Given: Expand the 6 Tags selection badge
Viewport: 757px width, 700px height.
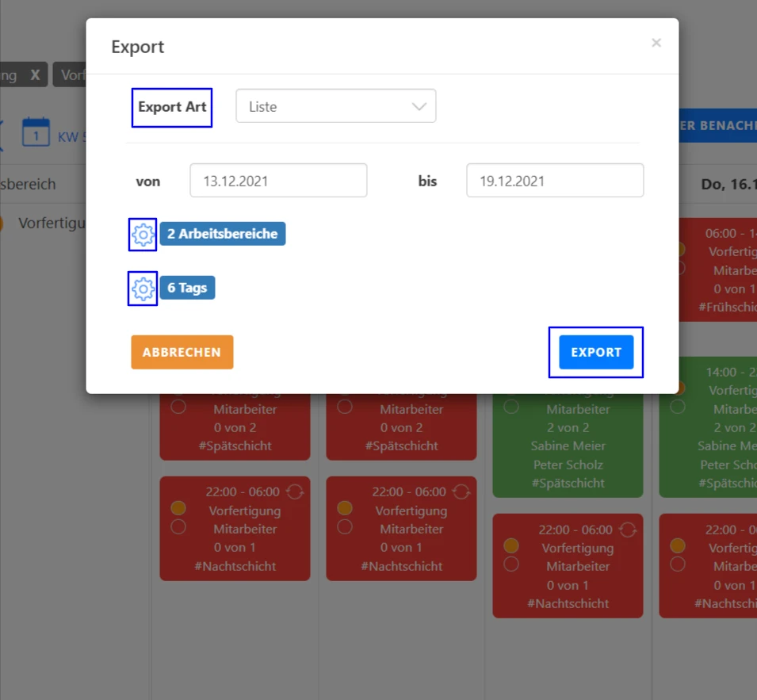Looking at the screenshot, I should pyautogui.click(x=188, y=288).
